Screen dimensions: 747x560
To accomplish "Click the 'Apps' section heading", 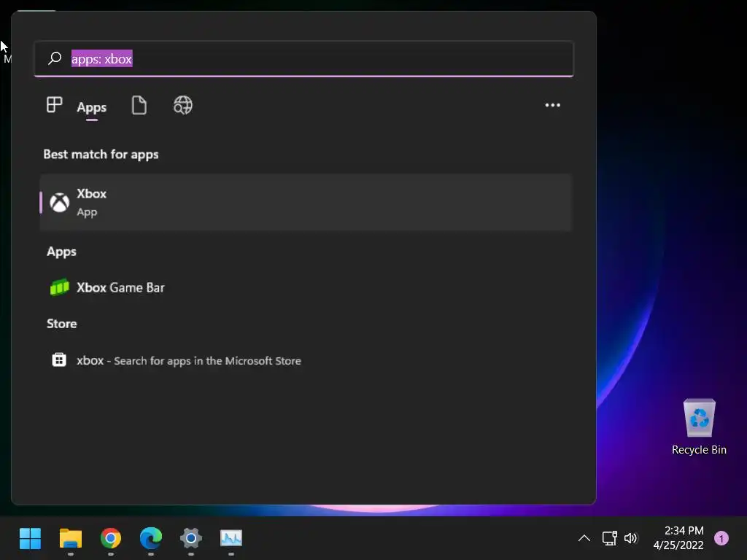I will point(61,252).
